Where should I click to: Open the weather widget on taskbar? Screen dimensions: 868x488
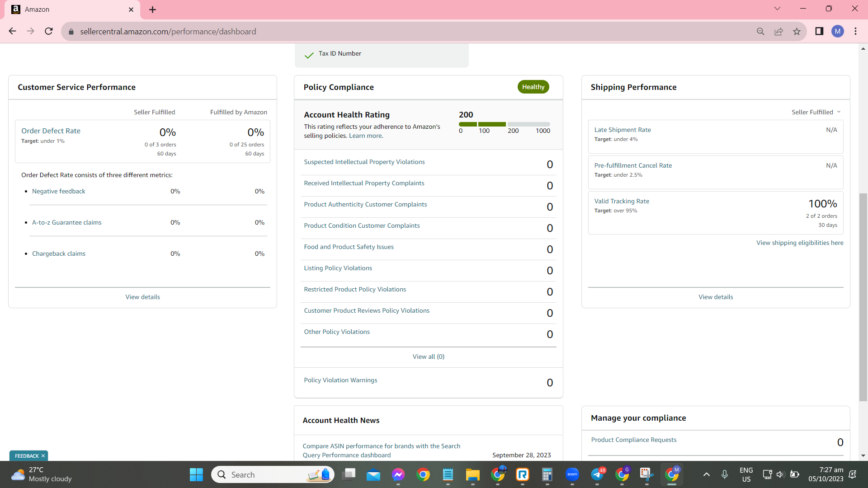(42, 474)
